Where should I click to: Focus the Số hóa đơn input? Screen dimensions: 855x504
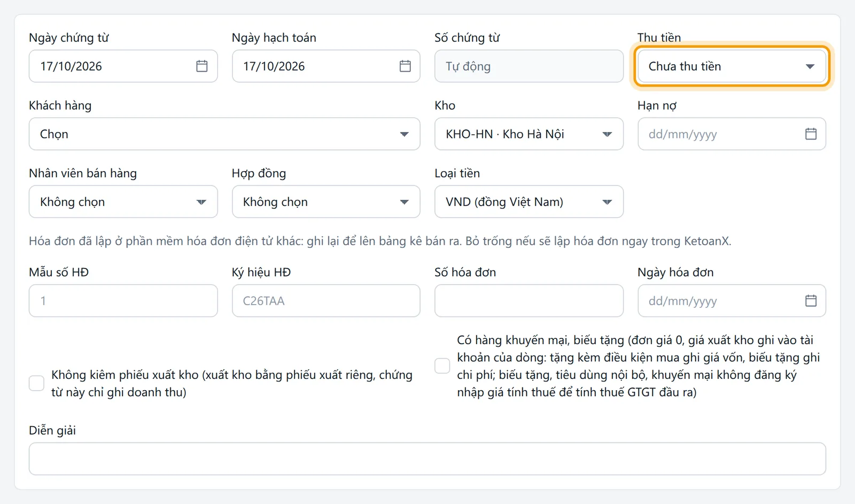pyautogui.click(x=529, y=300)
